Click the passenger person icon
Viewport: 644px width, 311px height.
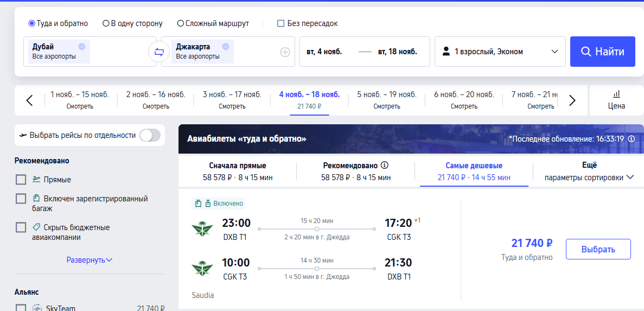(445, 52)
